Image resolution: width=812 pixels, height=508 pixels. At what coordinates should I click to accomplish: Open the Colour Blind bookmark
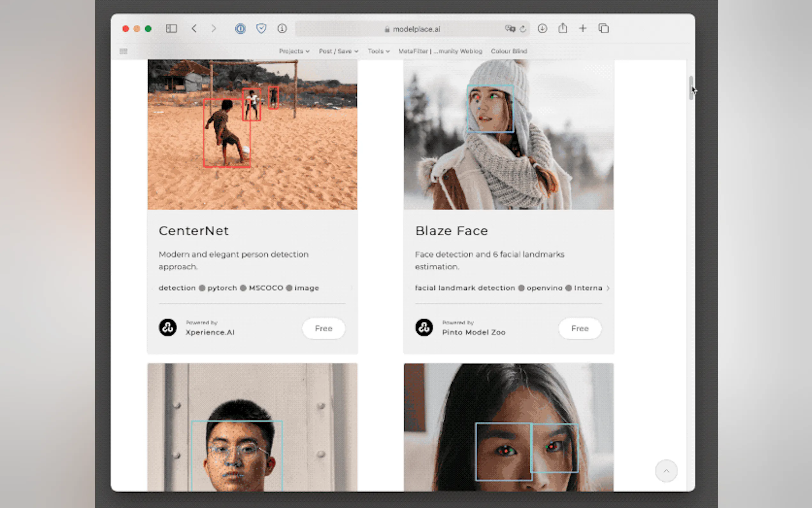[x=509, y=51]
